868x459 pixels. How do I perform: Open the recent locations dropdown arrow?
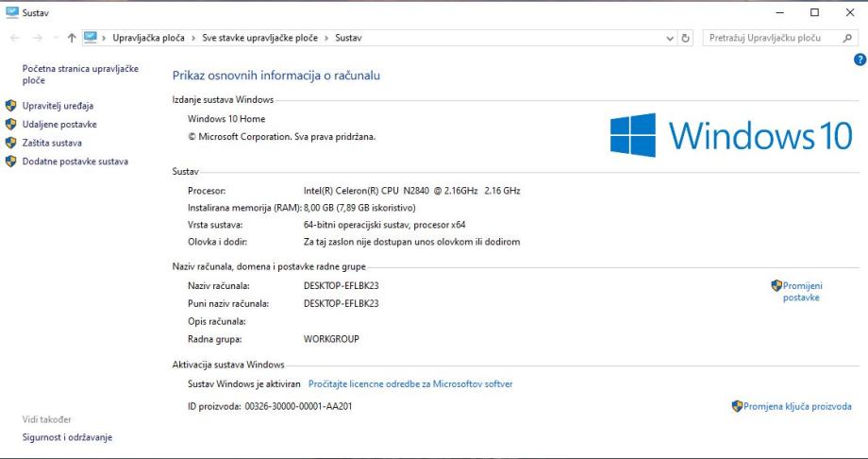(56, 38)
